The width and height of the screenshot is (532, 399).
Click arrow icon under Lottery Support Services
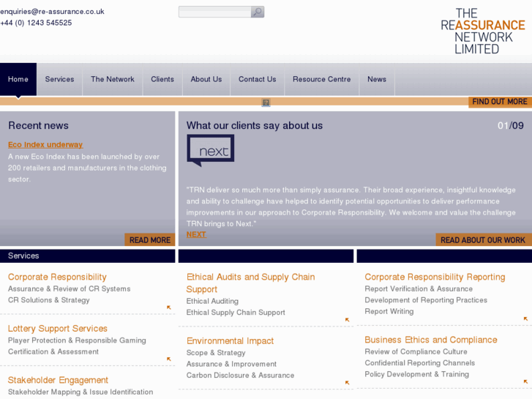[168, 359]
